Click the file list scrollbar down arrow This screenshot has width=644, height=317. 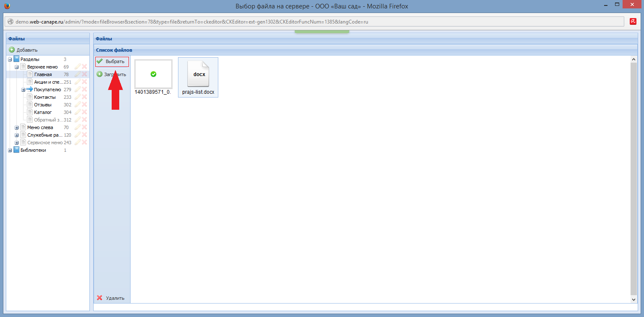pos(634,299)
